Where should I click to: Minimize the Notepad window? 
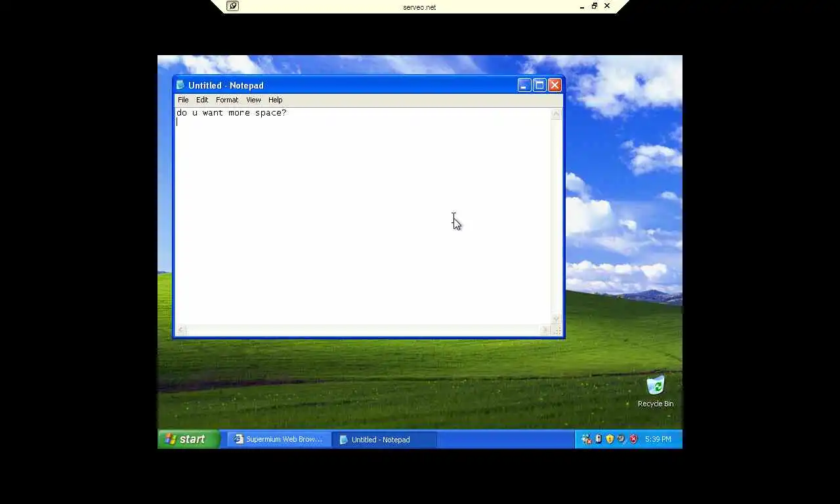[524, 85]
